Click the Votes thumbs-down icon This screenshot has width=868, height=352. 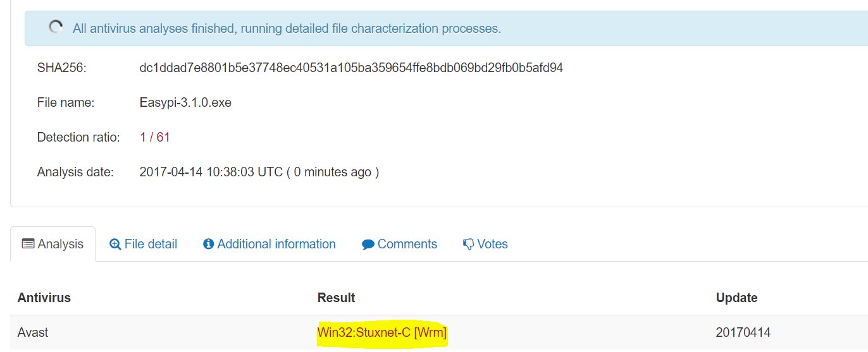[x=469, y=245]
